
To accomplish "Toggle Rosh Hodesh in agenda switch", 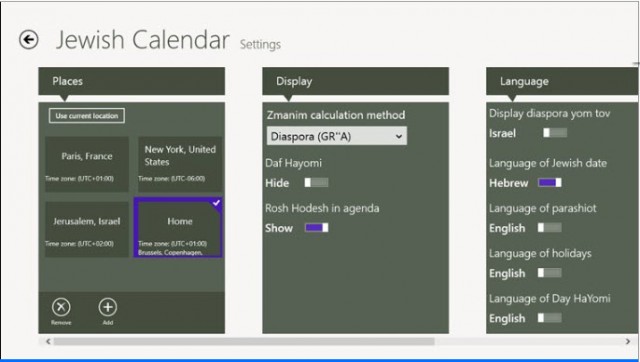I will [x=316, y=228].
